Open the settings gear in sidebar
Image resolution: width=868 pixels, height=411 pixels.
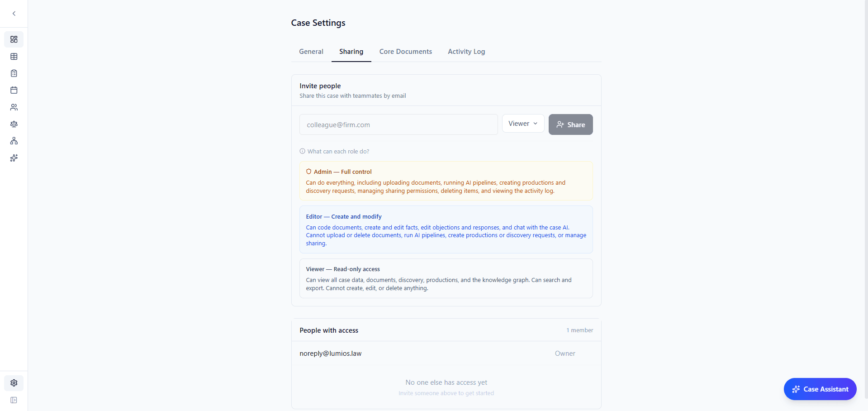click(x=14, y=383)
